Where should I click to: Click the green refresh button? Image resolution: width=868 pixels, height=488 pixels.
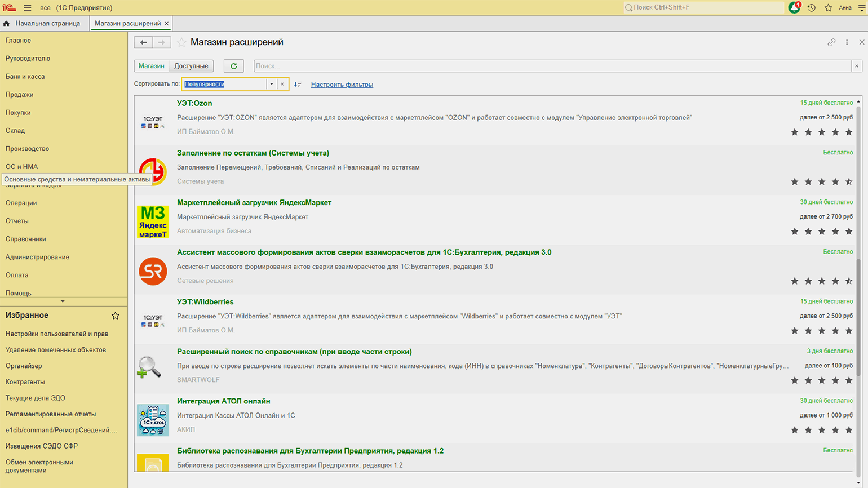coord(233,66)
